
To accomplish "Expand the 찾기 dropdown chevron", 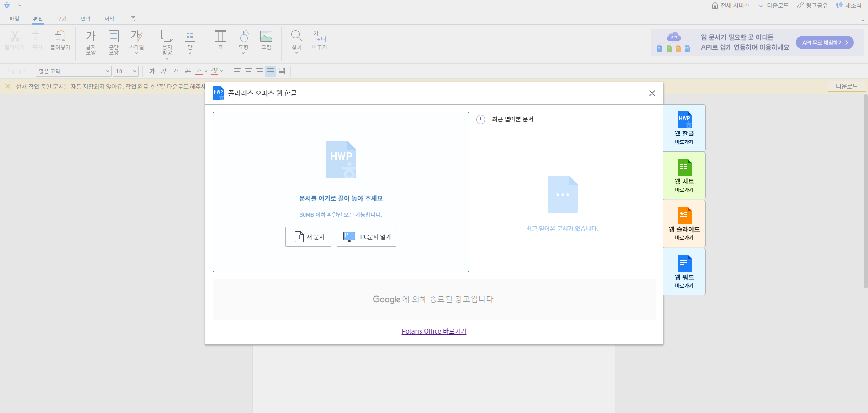I will [297, 53].
